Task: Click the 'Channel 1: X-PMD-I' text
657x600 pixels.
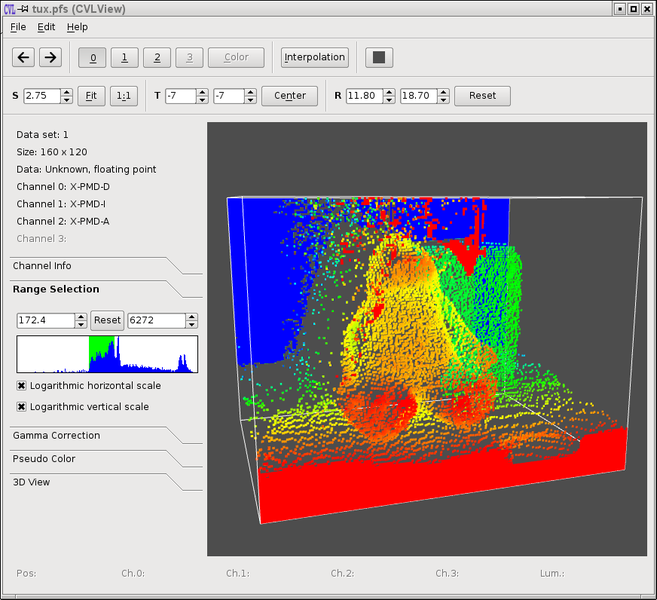Action: coord(61,204)
